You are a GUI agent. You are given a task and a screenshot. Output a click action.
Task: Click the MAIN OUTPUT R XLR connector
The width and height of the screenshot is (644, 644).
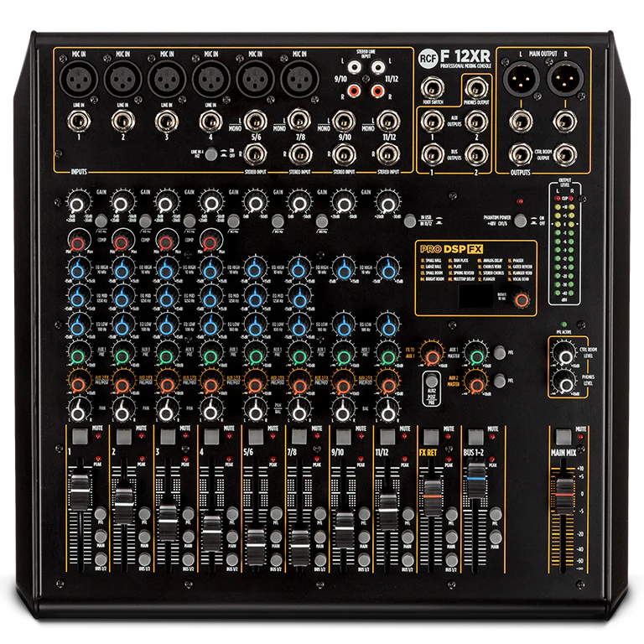coord(565,79)
